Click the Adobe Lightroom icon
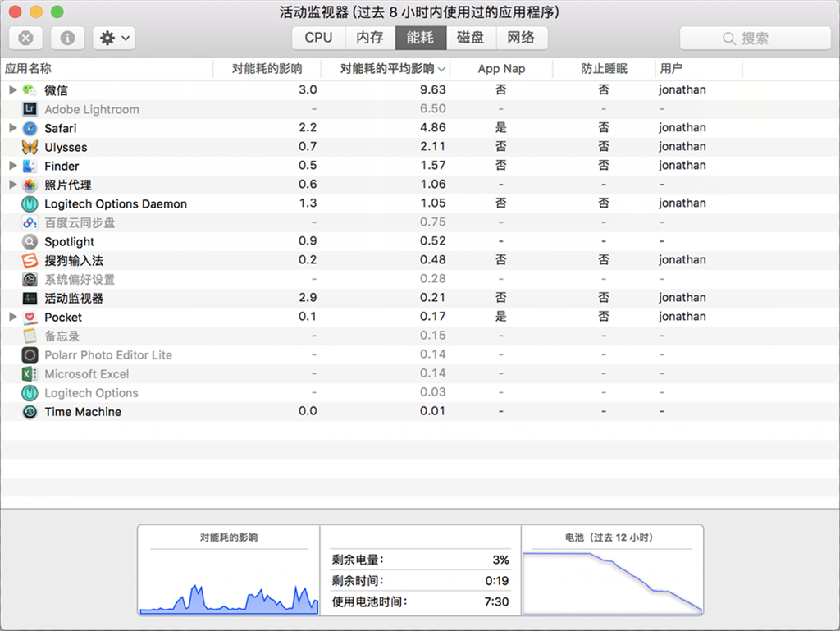840x631 pixels. tap(30, 109)
